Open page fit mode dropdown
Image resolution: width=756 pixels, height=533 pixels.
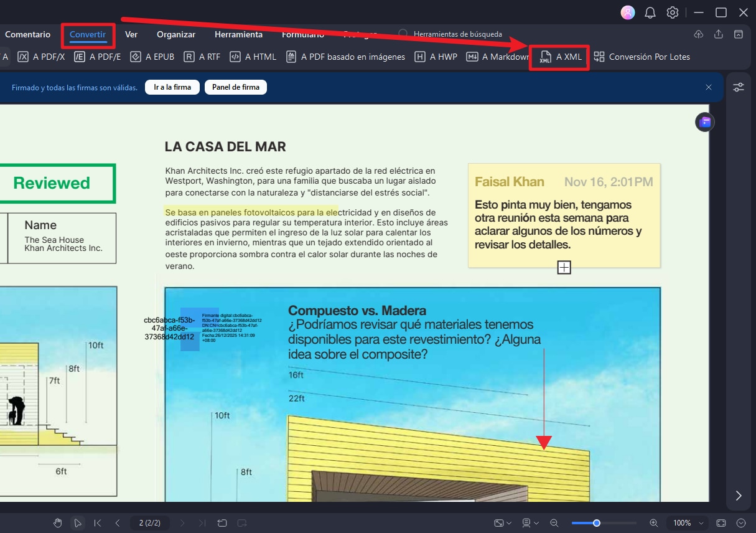[x=503, y=523]
